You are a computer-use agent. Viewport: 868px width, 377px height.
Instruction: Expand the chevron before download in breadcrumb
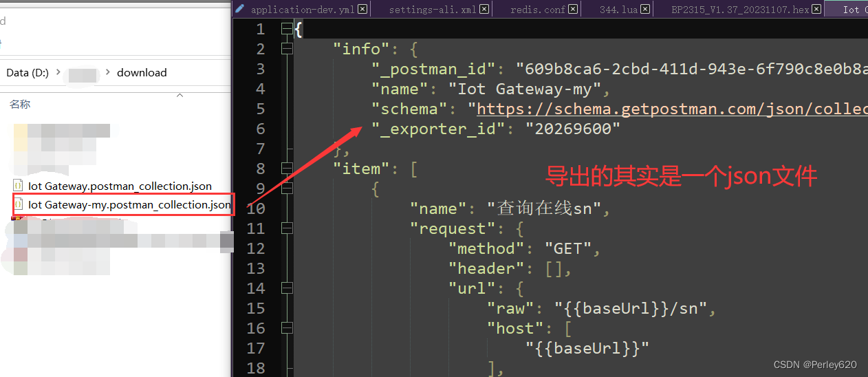[107, 72]
